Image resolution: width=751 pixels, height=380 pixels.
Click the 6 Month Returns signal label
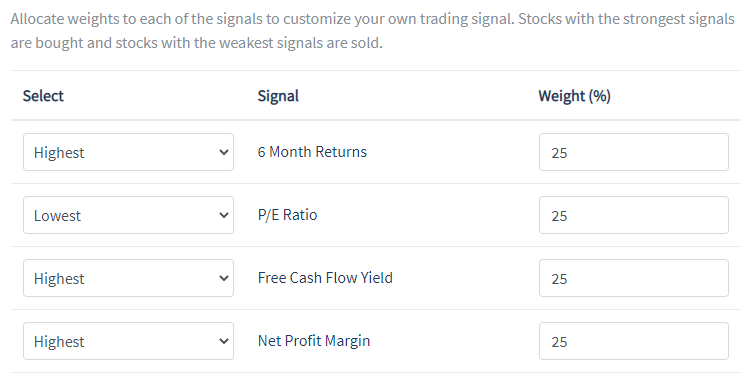[312, 152]
